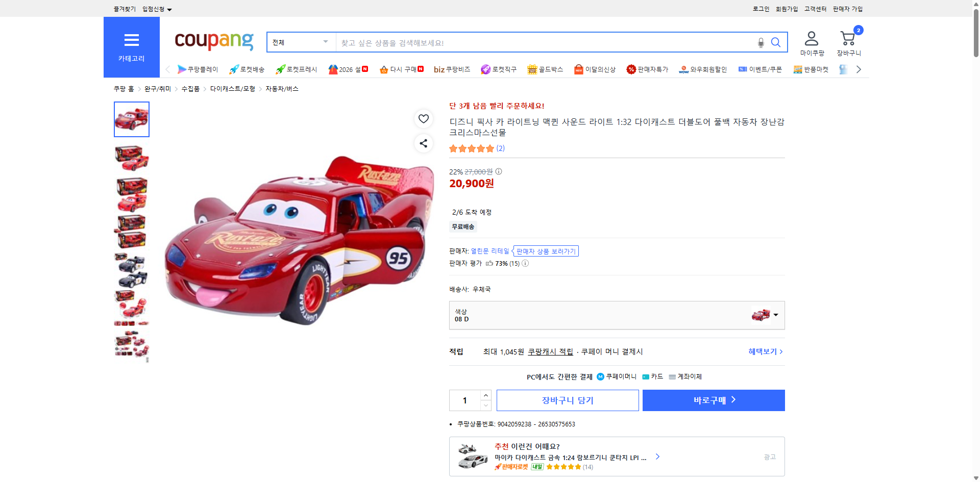Click the microphone voice search icon
980x482 pixels.
tap(761, 43)
